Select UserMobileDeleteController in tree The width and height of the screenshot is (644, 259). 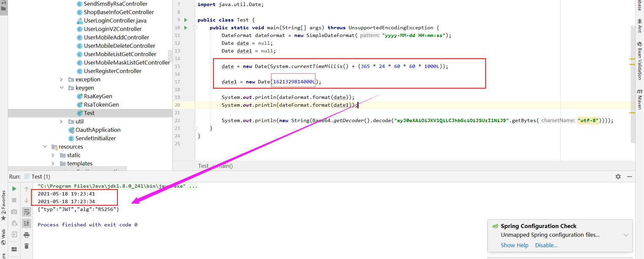[x=119, y=46]
